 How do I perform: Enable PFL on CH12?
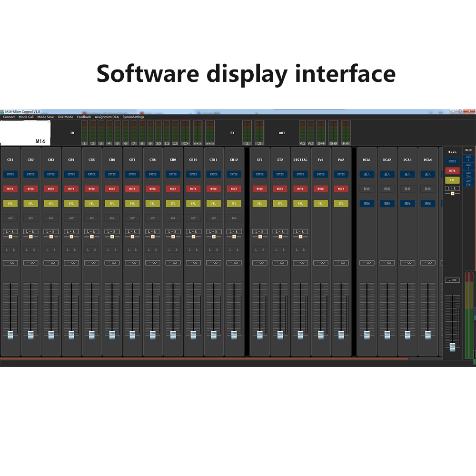pyautogui.click(x=234, y=203)
